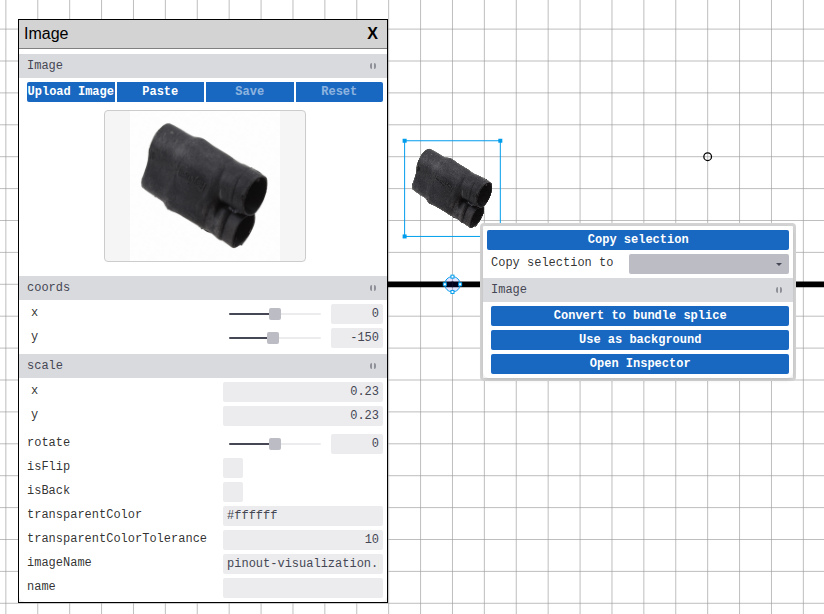Viewport: 824px width, 614px height.
Task: Reset the image properties
Action: click(x=338, y=91)
